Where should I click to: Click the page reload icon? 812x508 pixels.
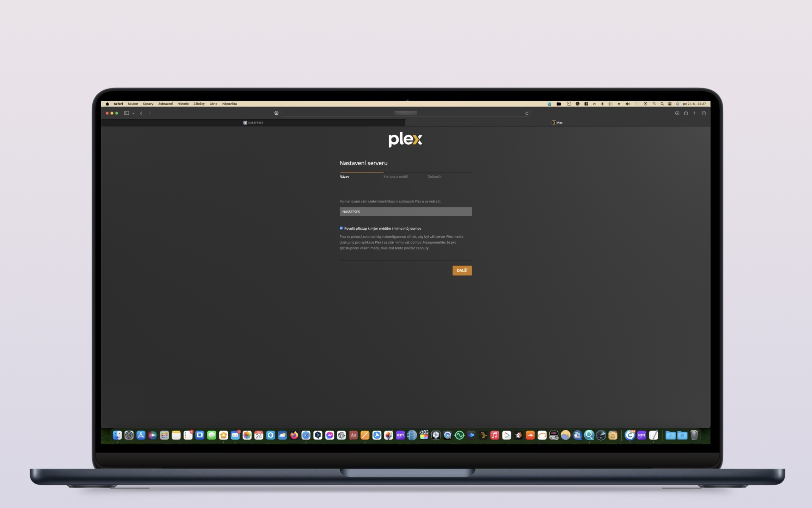pos(527,113)
